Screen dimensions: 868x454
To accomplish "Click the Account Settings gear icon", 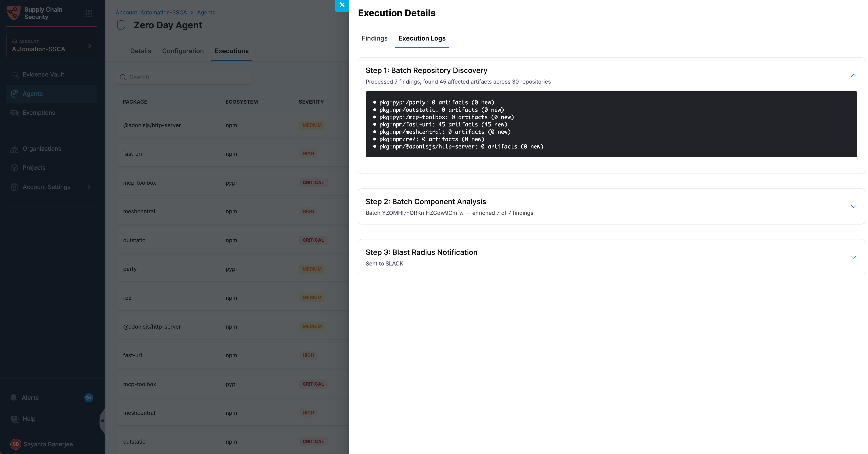I will coord(14,187).
